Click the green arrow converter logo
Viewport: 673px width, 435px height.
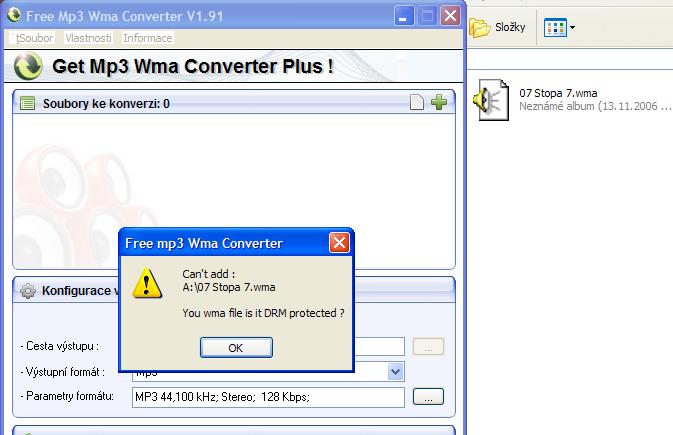28,66
